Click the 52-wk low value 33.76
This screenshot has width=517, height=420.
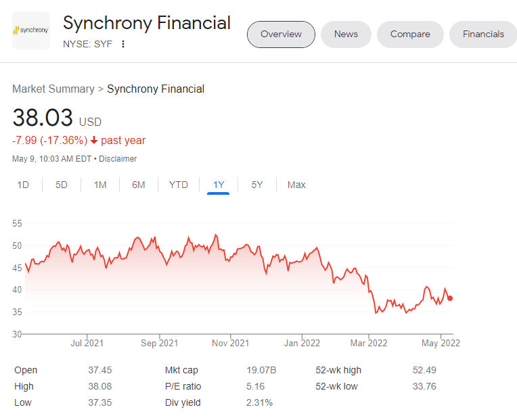coord(424,386)
